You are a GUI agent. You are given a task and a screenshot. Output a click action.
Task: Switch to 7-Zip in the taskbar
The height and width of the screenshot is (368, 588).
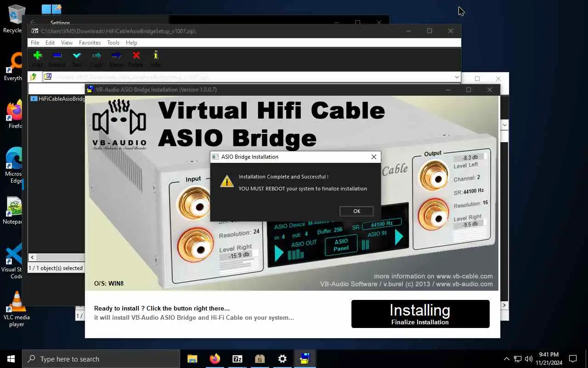237,359
